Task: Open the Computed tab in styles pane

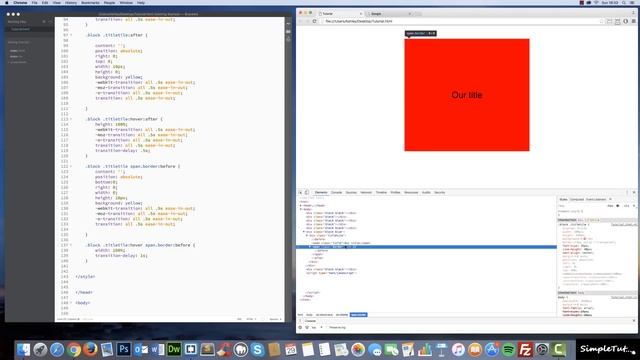Action: coord(577,199)
